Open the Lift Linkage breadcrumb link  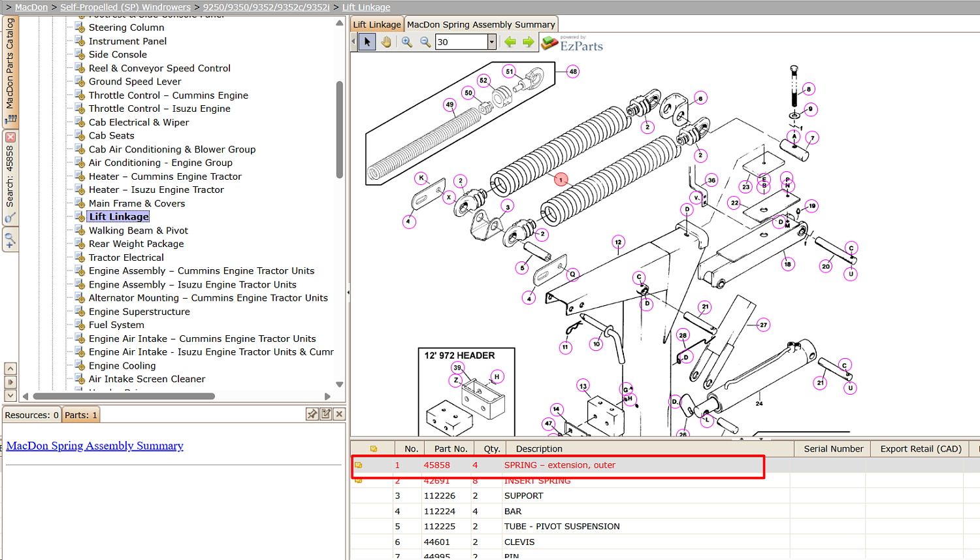pyautogui.click(x=366, y=7)
